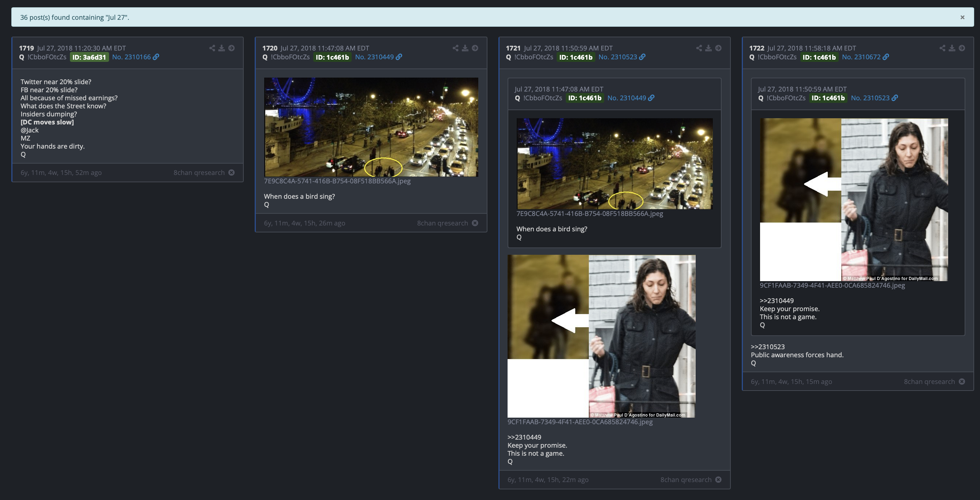This screenshot has height=500, width=980.
Task: Click '>>2310449' reference at bottom of post 1721
Action: point(524,437)
